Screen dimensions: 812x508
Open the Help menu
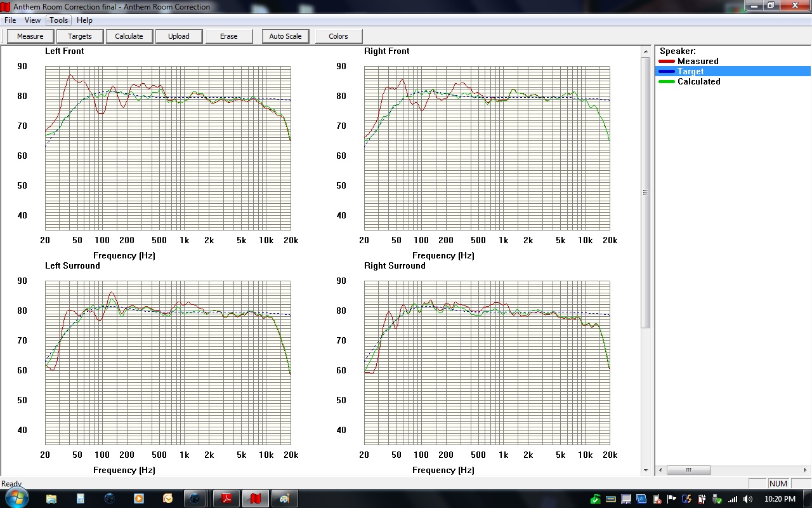point(84,20)
